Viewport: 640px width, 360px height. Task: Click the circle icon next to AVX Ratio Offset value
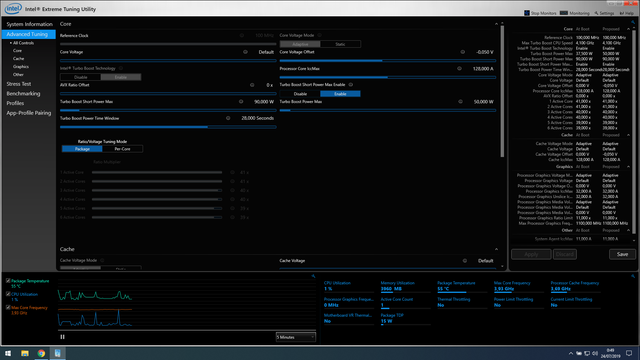252,85
